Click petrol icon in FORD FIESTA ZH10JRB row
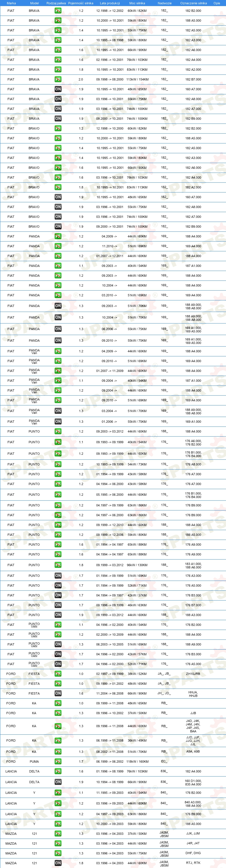Screen dimensions: 226x868 58,674
